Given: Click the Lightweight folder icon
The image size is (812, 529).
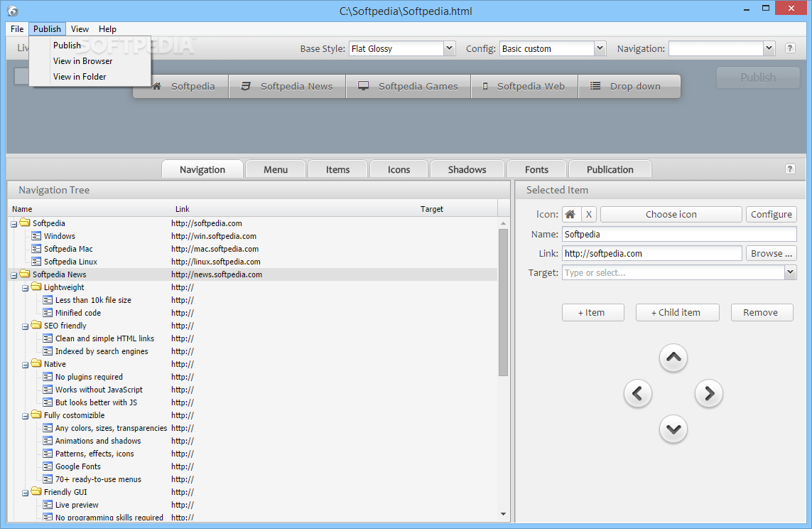Looking at the screenshot, I should coord(36,287).
